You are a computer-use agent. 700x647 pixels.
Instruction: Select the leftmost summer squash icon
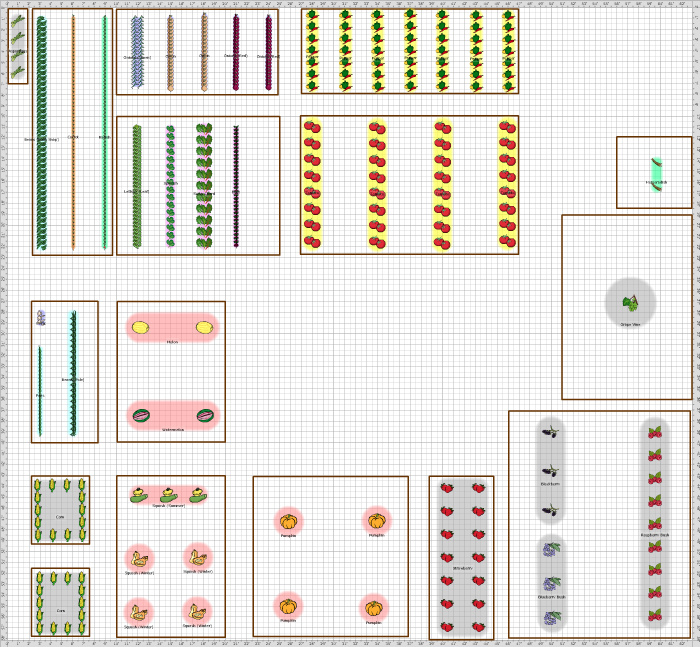click(x=139, y=495)
